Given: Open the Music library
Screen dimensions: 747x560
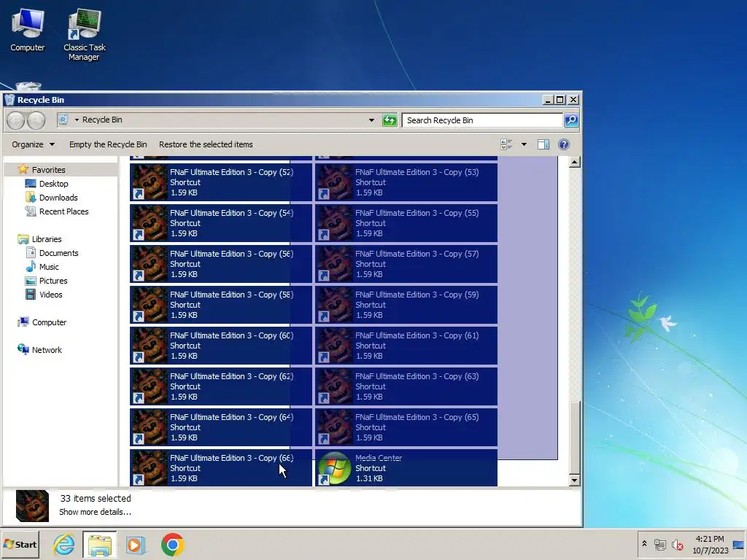Looking at the screenshot, I should point(42,267).
